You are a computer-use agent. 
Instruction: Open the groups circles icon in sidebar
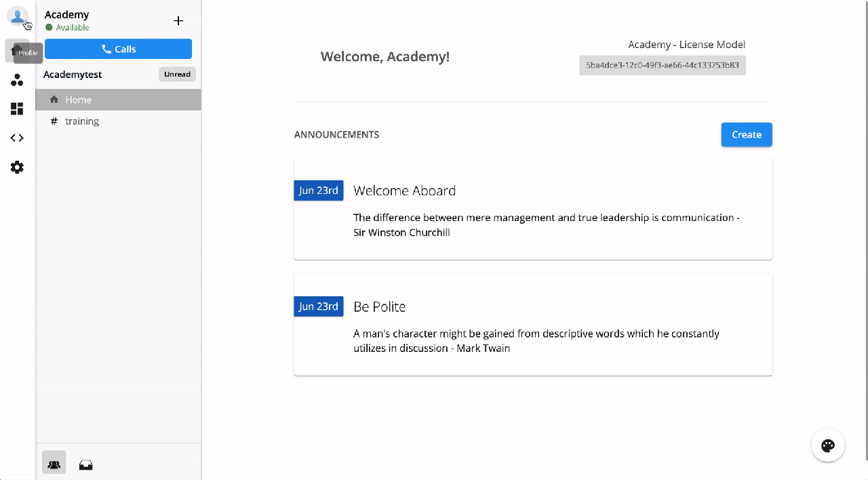click(17, 81)
